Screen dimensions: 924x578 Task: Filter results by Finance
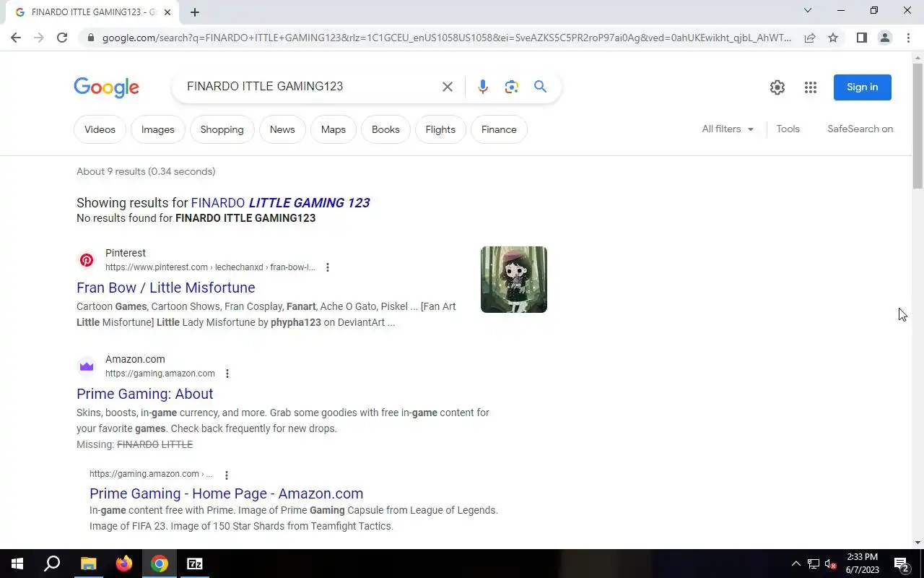[x=499, y=129]
